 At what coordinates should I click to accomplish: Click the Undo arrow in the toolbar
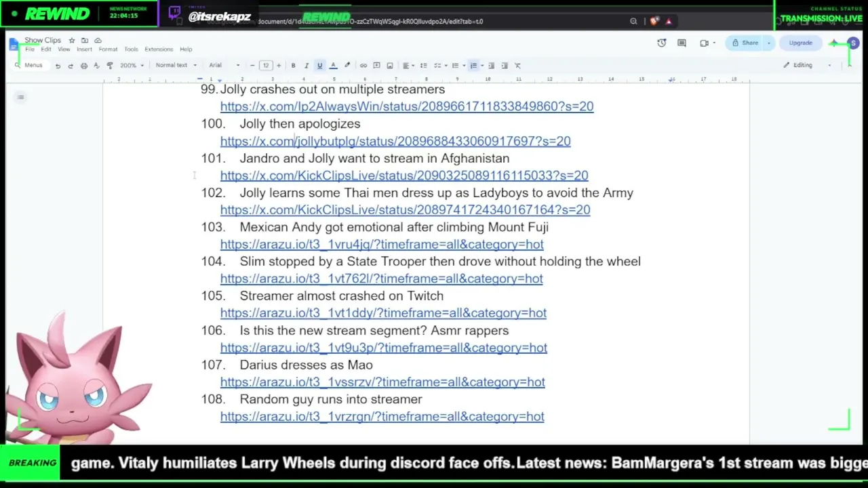tap(58, 66)
